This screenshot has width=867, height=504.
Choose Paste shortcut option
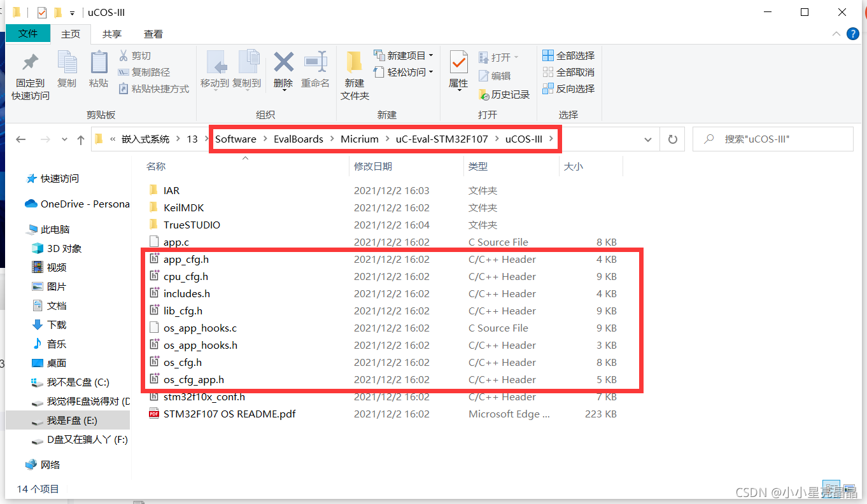[153, 89]
